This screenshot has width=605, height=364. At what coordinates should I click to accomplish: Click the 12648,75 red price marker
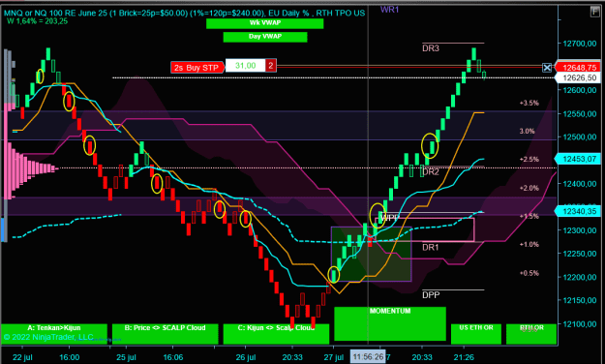pos(578,68)
